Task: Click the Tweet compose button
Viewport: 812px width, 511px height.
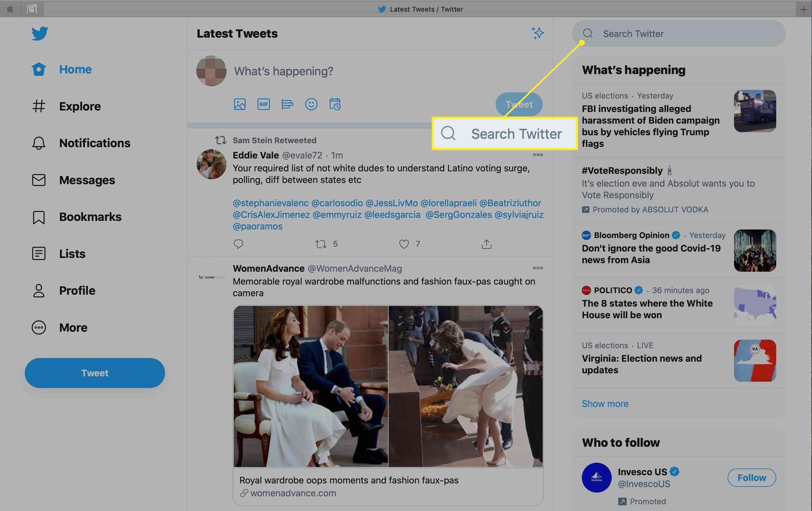Action: (94, 373)
